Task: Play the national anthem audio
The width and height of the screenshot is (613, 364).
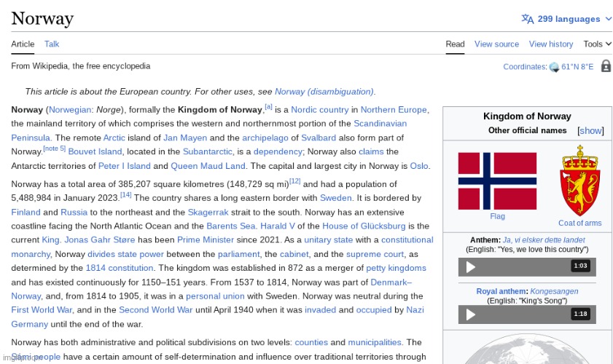Action: point(471,267)
